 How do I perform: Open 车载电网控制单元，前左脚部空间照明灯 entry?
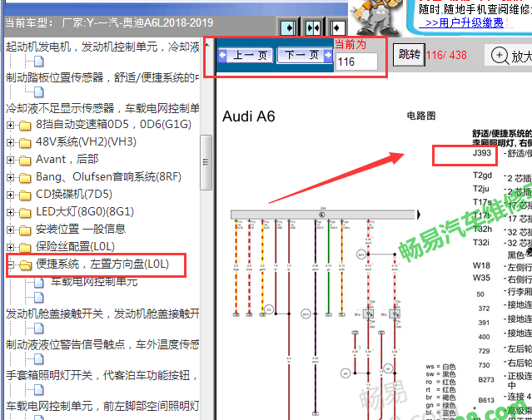(102, 406)
